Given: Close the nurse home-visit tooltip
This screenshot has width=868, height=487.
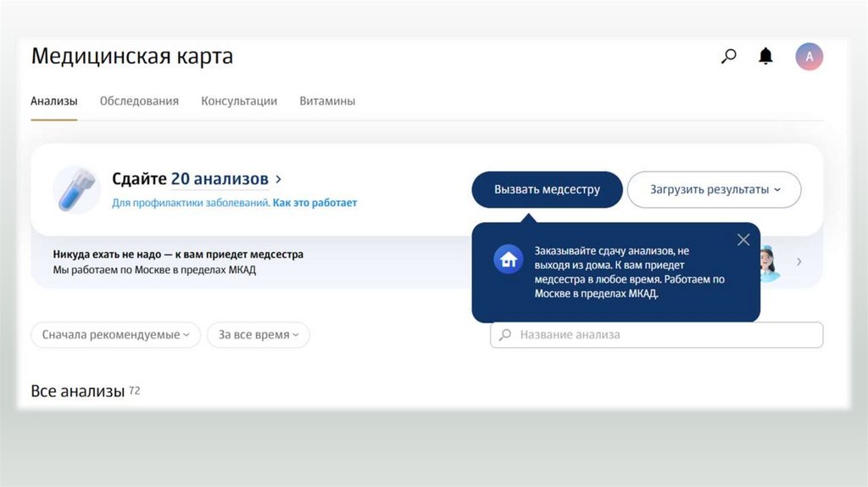Looking at the screenshot, I should [743, 239].
